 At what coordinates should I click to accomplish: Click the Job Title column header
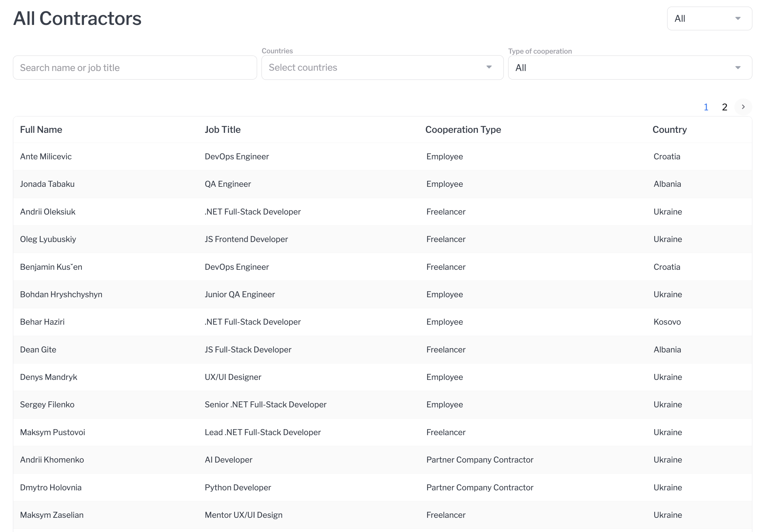(x=223, y=129)
